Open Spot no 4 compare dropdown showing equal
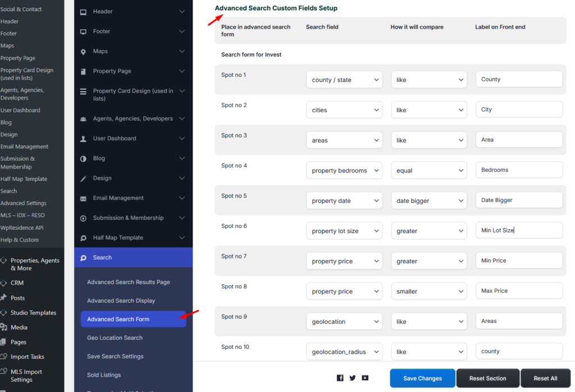The height and width of the screenshot is (392, 575). coord(428,171)
